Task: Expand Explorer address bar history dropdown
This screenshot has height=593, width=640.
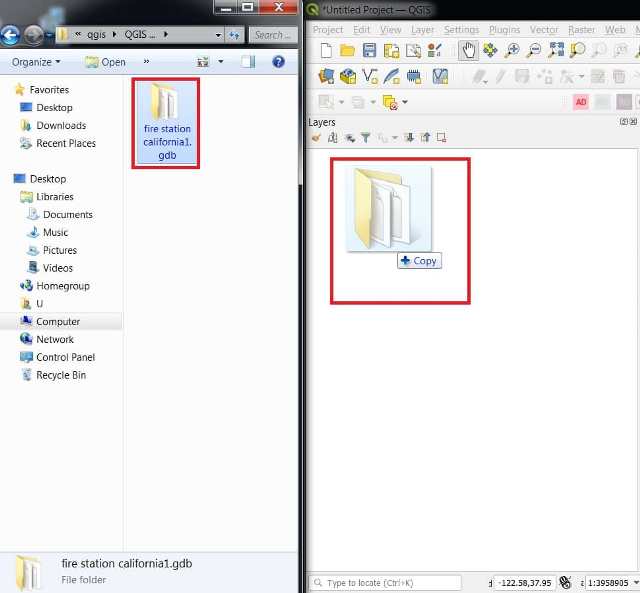Action: pyautogui.click(x=218, y=36)
